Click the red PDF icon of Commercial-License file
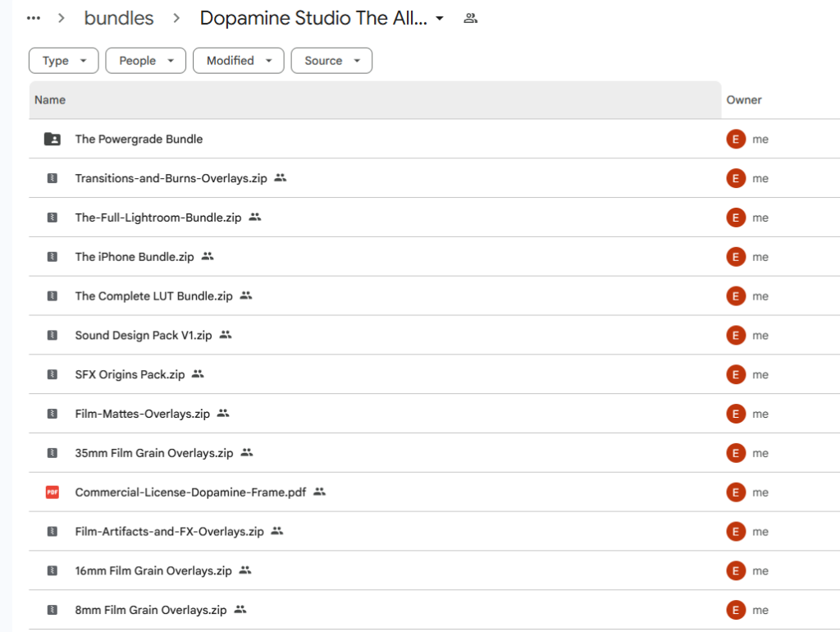The width and height of the screenshot is (840, 632). 52,492
